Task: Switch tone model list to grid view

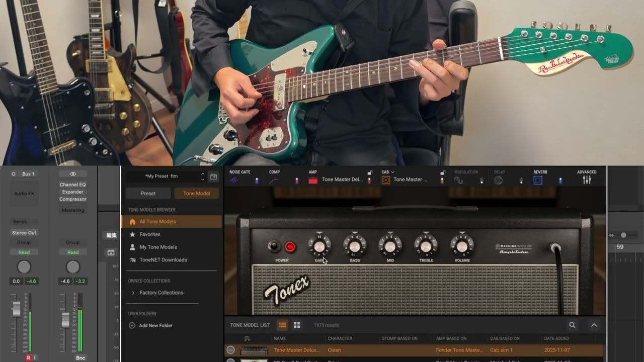Action: (297, 325)
